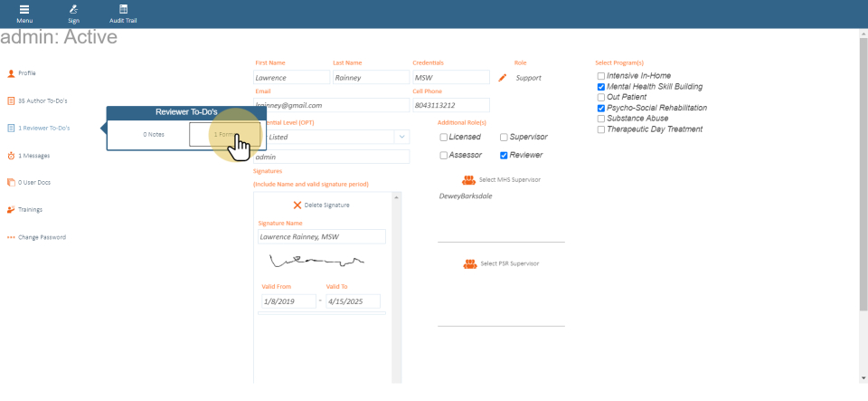Screen dimensions: 868x401
Task: Open 35 Author To-Do's in sidebar
Action: pos(42,100)
